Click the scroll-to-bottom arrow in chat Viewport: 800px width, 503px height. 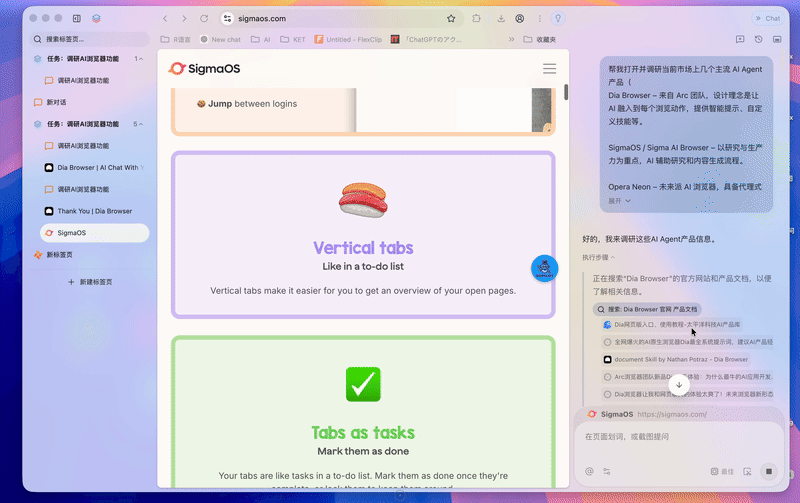coord(679,385)
